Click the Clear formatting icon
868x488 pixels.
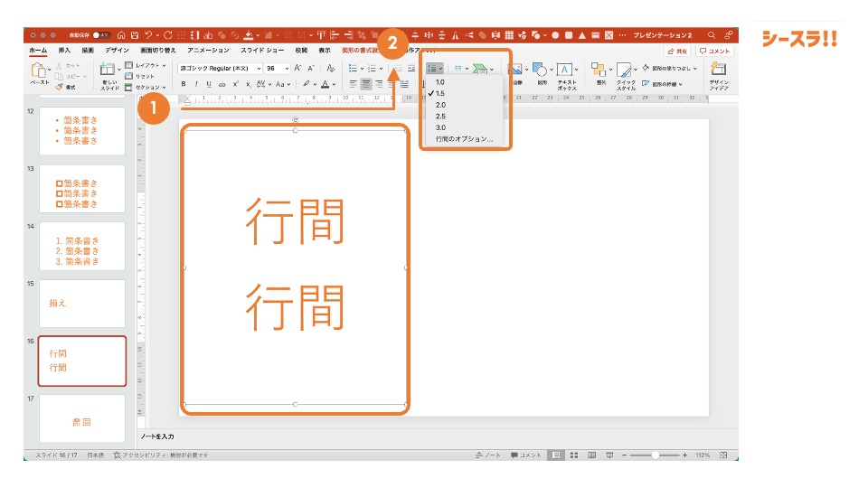tap(331, 68)
